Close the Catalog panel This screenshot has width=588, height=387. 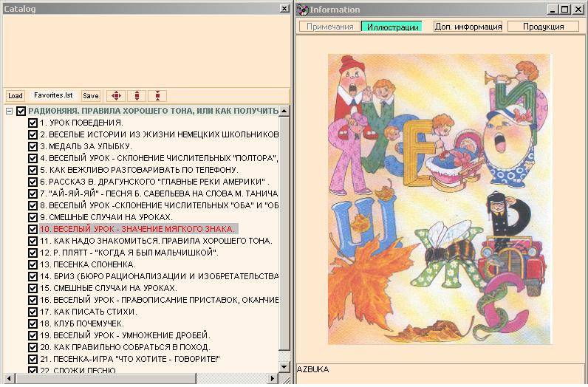coord(284,9)
